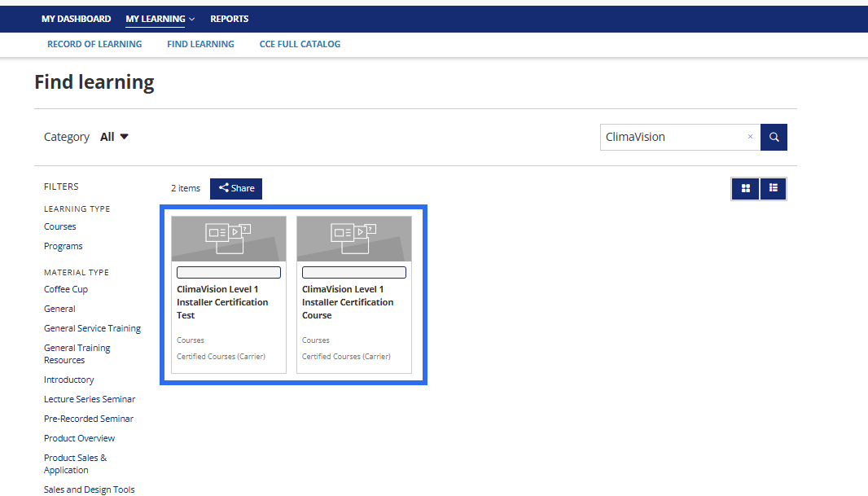The width and height of the screenshot is (868, 496).
Task: Click the MATERIAL TYPE heading
Action: [x=77, y=272]
